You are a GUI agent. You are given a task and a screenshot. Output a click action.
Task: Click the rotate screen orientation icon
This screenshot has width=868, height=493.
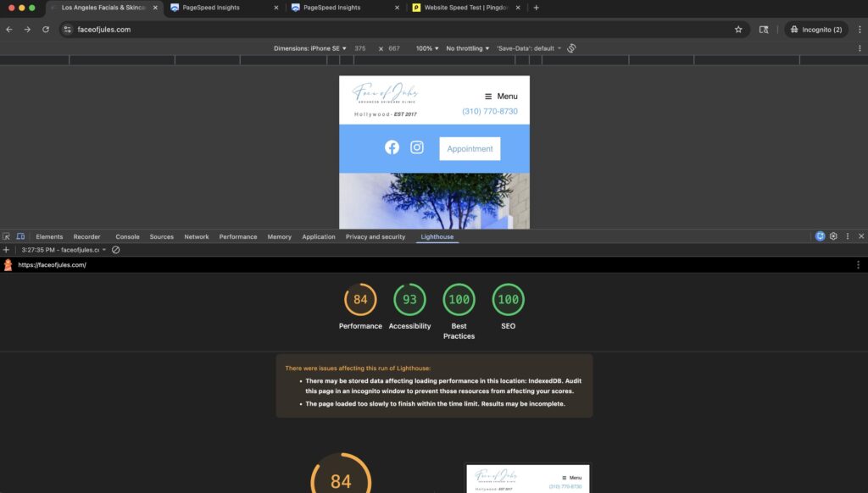(571, 48)
